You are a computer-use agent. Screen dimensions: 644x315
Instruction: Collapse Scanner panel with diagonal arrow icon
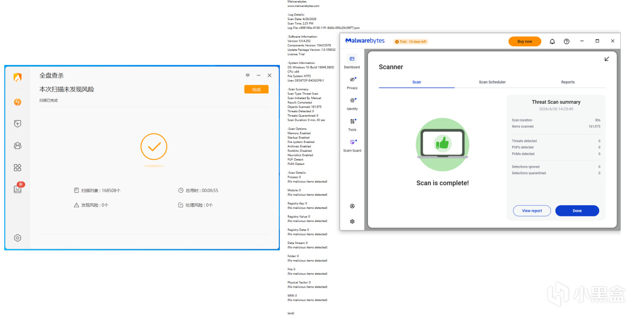click(x=607, y=59)
